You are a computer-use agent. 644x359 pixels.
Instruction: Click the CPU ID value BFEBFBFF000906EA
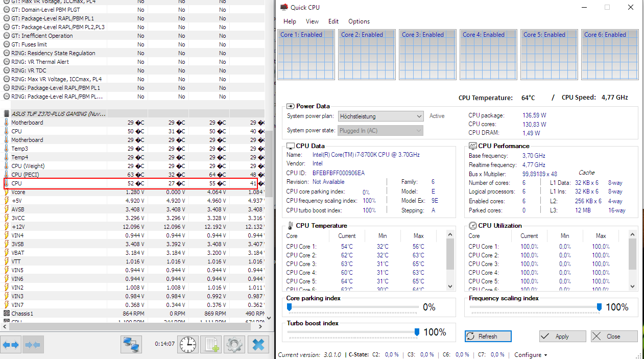[339, 173]
